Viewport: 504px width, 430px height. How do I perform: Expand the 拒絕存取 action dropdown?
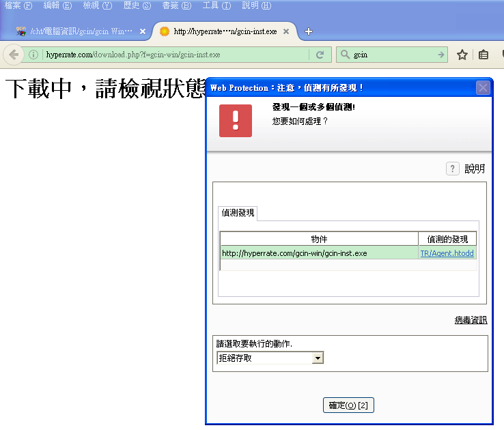tap(318, 358)
